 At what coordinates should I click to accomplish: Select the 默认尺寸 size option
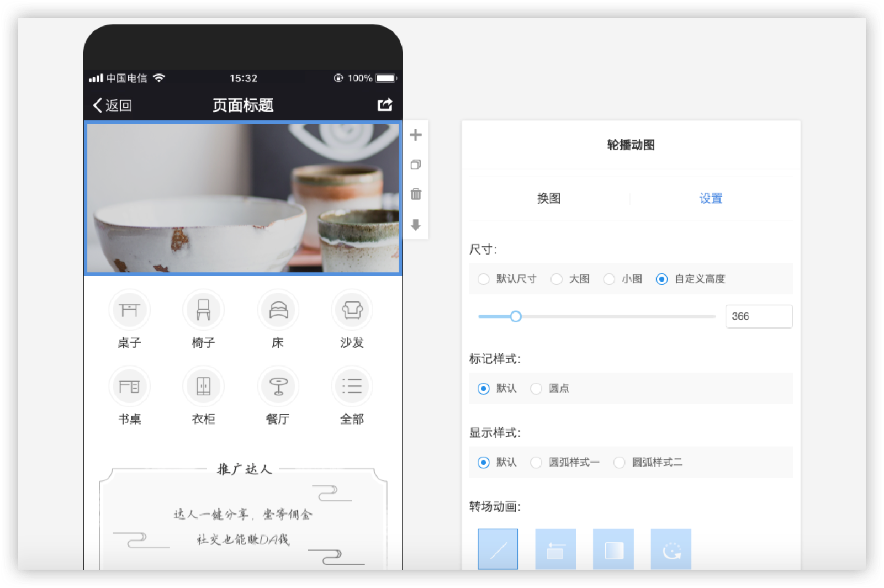[484, 279]
